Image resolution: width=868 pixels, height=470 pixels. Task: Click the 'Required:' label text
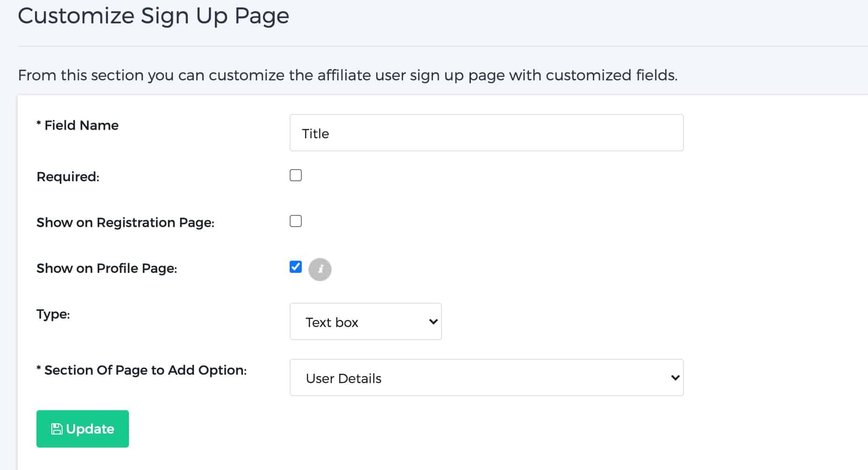(x=68, y=177)
